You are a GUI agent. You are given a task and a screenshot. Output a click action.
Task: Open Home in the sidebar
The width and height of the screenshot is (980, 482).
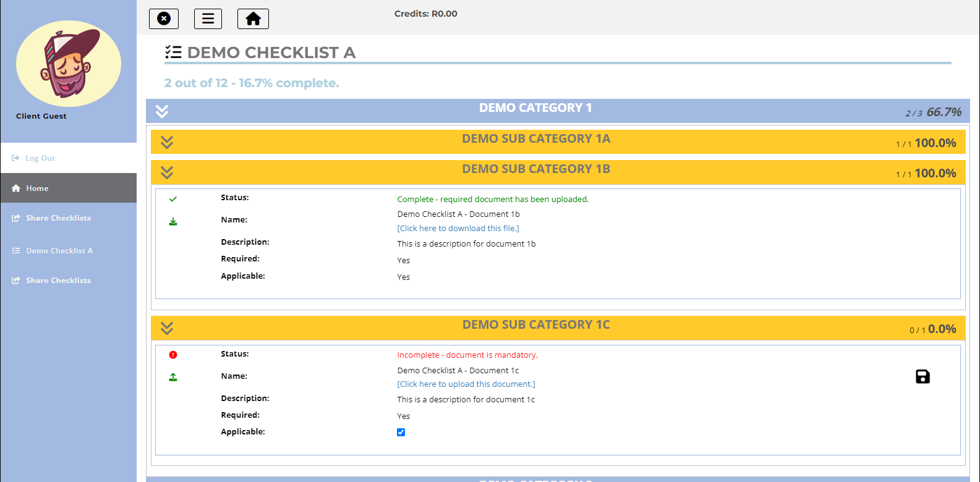69,188
